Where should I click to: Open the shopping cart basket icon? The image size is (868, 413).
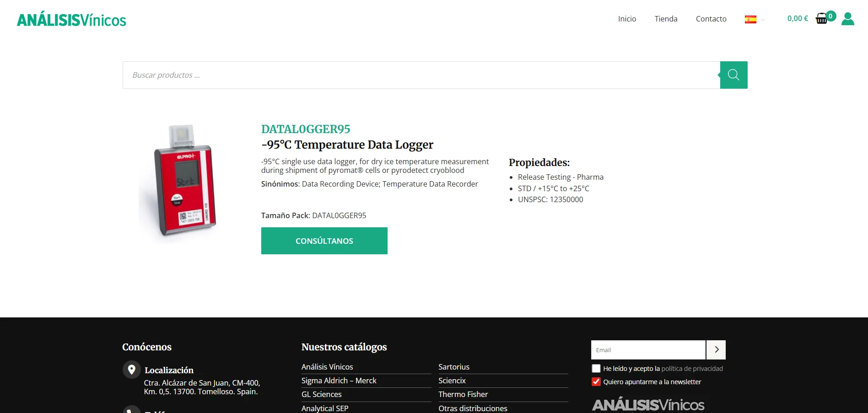pyautogui.click(x=821, y=18)
